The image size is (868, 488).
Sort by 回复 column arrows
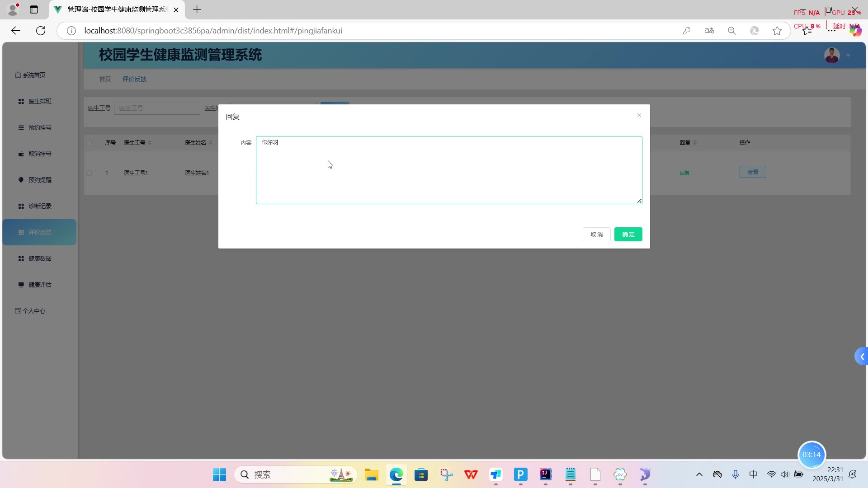pyautogui.click(x=695, y=143)
